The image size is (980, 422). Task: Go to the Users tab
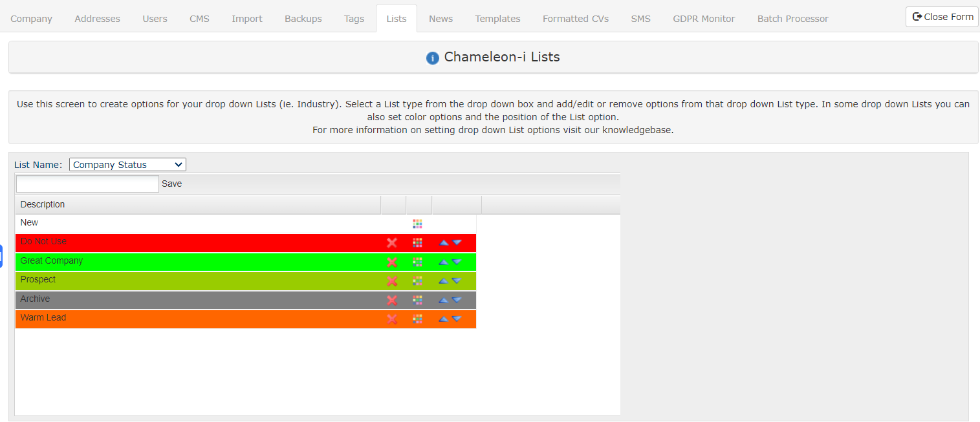pyautogui.click(x=155, y=19)
